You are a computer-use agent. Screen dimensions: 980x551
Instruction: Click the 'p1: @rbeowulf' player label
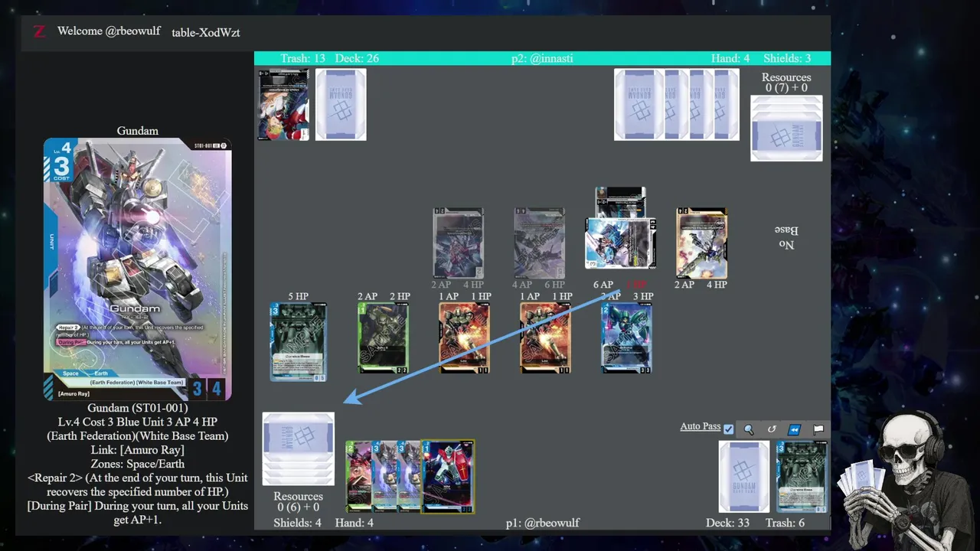[543, 523]
